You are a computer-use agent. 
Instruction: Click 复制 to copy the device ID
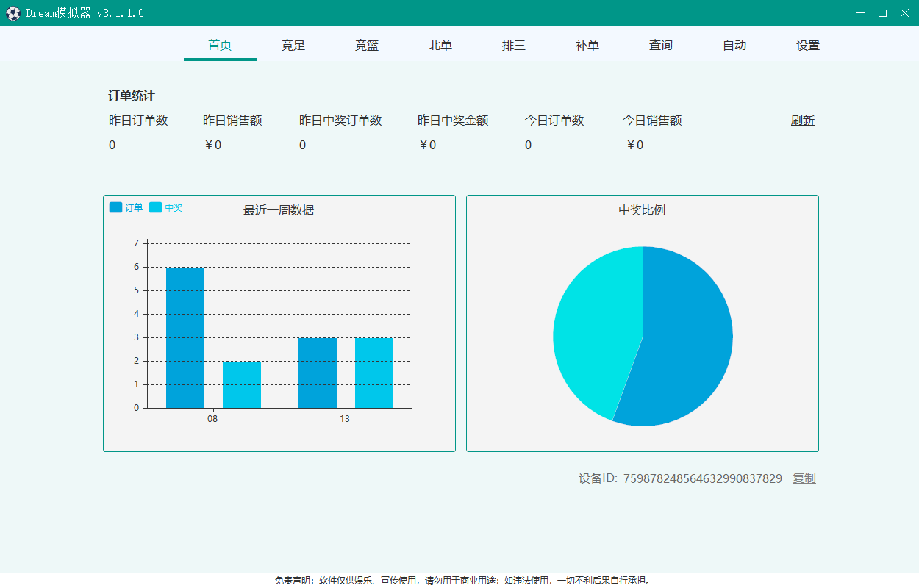804,478
